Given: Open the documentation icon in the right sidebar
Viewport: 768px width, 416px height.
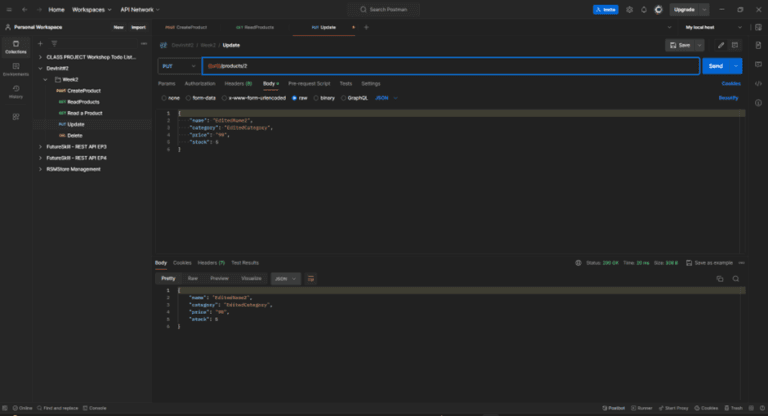Looking at the screenshot, I should pyautogui.click(x=758, y=45).
